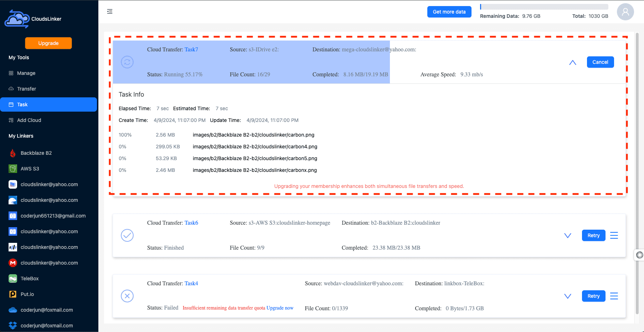
Task: Open the Backblaze B2 linker
Action: (x=48, y=153)
